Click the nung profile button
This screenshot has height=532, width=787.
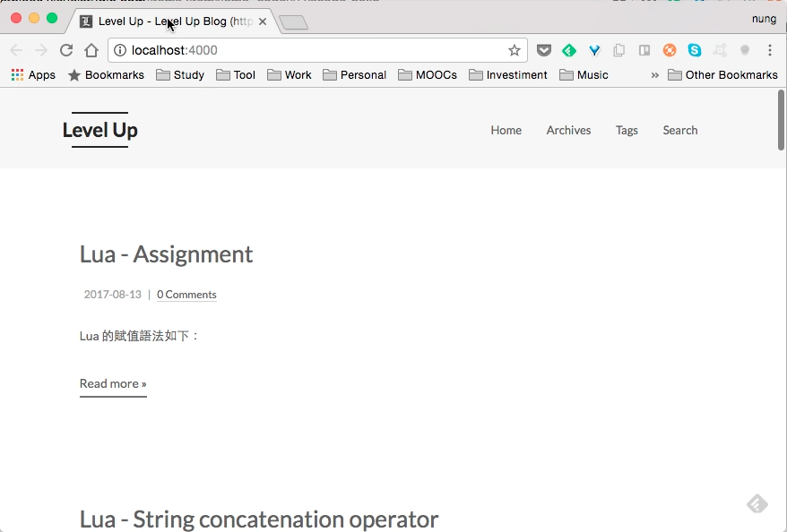(x=764, y=19)
